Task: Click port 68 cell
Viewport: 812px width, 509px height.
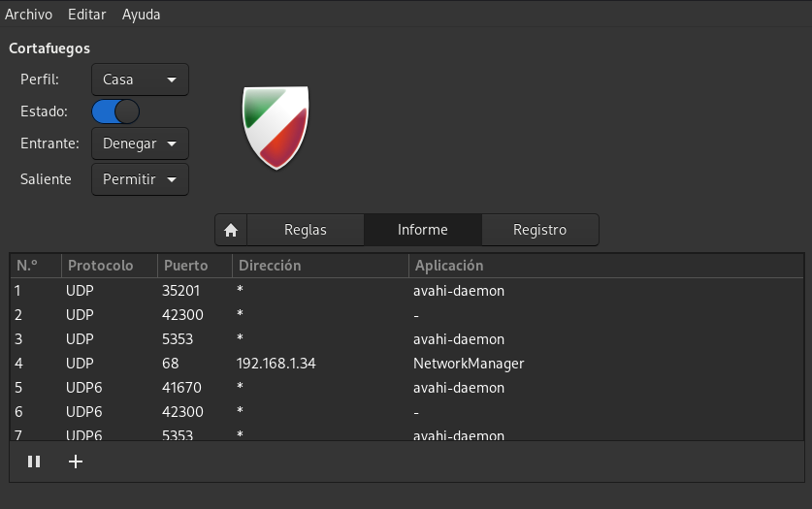Action: click(x=171, y=364)
